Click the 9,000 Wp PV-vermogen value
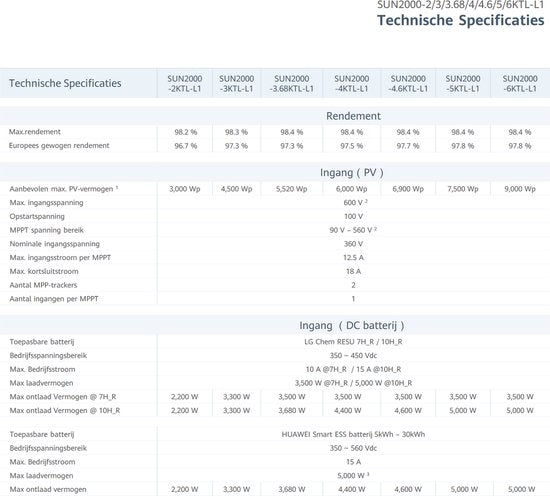The image size is (550, 496). coord(520,189)
